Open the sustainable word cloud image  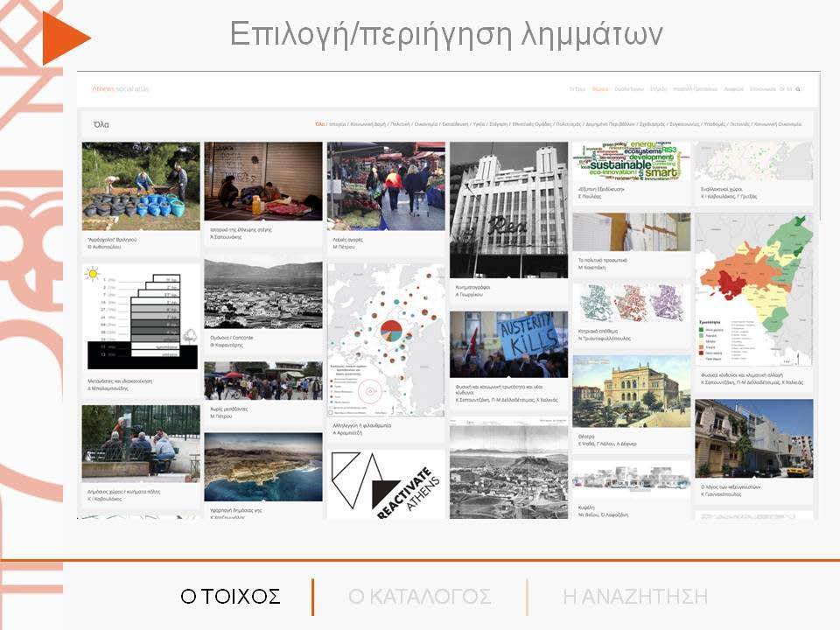click(x=632, y=161)
